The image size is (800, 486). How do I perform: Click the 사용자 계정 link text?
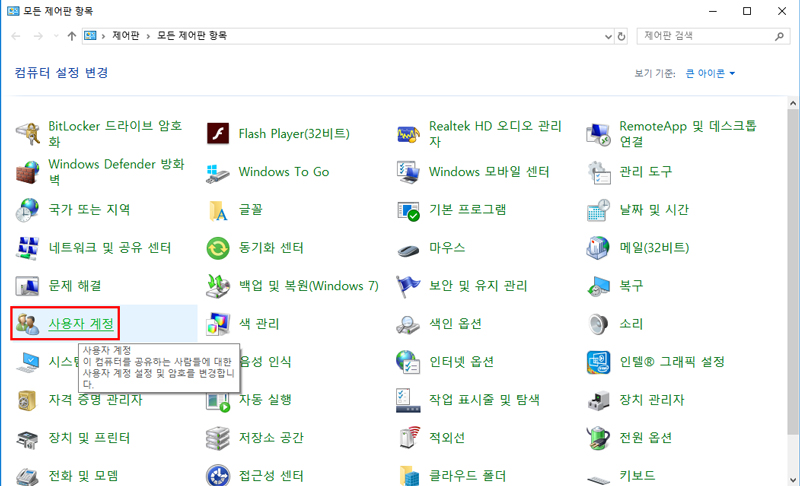click(x=81, y=324)
